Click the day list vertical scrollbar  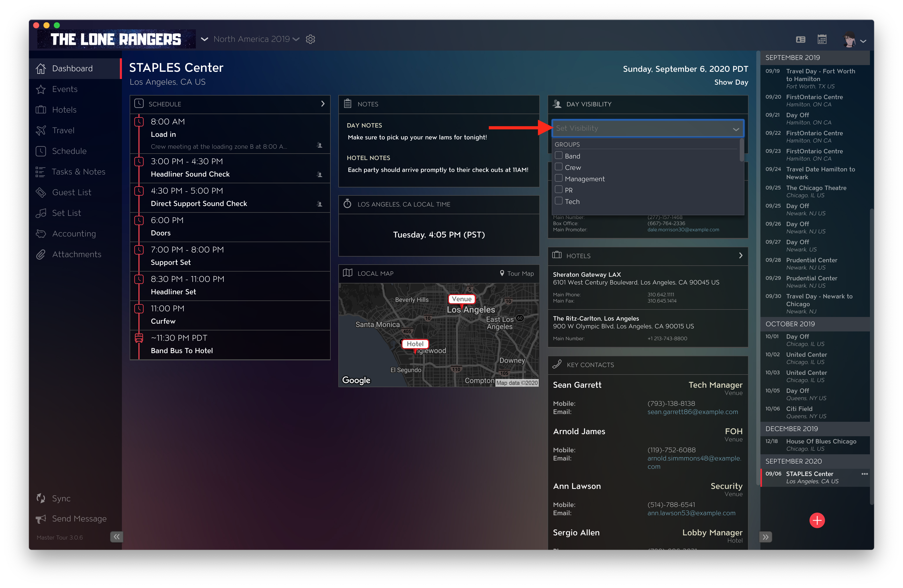[x=871, y=356]
